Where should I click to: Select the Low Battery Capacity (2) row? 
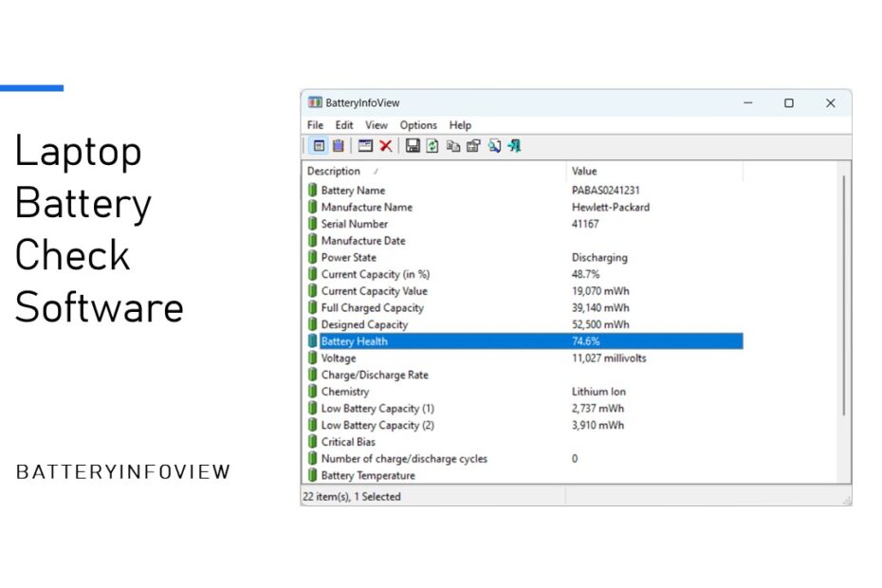[x=524, y=426]
